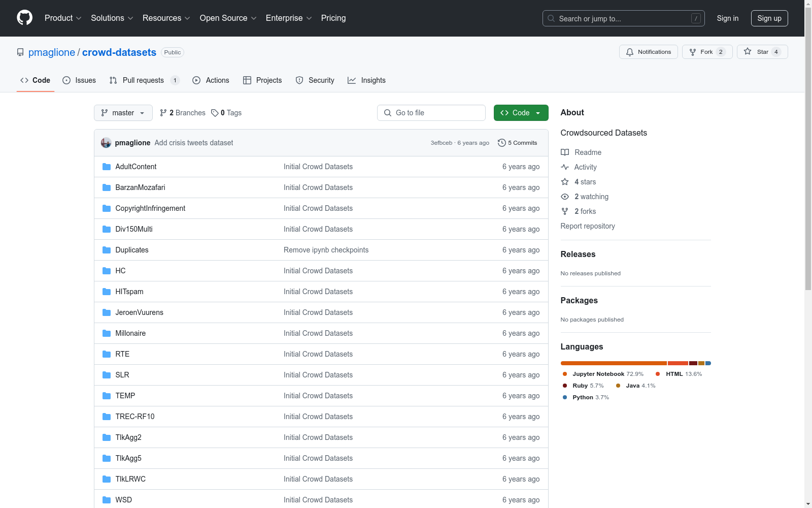Click the JeroenVuurens folder icon

[x=107, y=312]
